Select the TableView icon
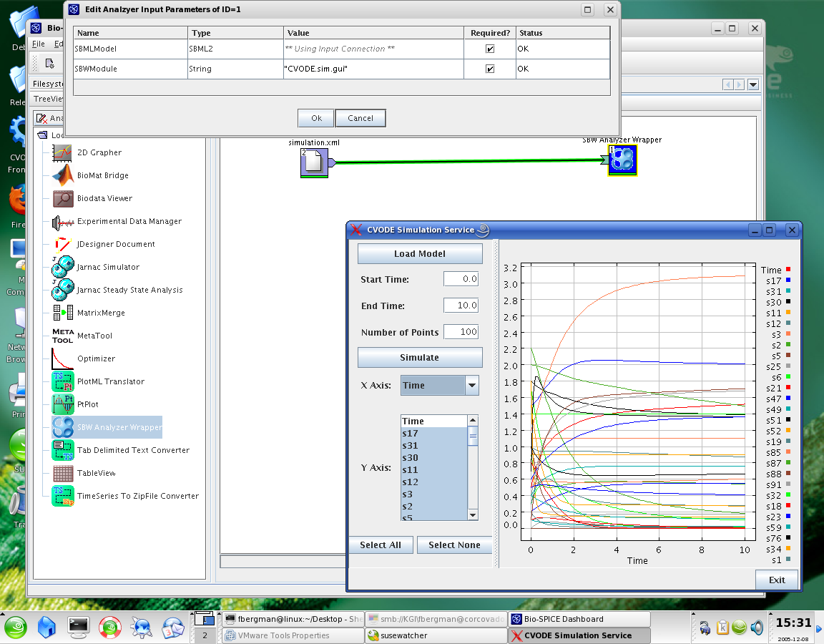This screenshot has width=824, height=644. click(62, 473)
